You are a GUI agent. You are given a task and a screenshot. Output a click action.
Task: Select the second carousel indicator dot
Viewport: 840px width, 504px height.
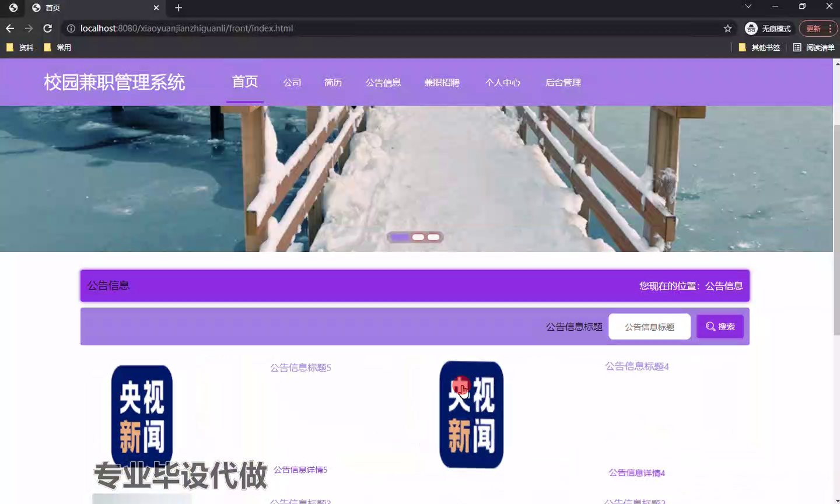click(418, 237)
